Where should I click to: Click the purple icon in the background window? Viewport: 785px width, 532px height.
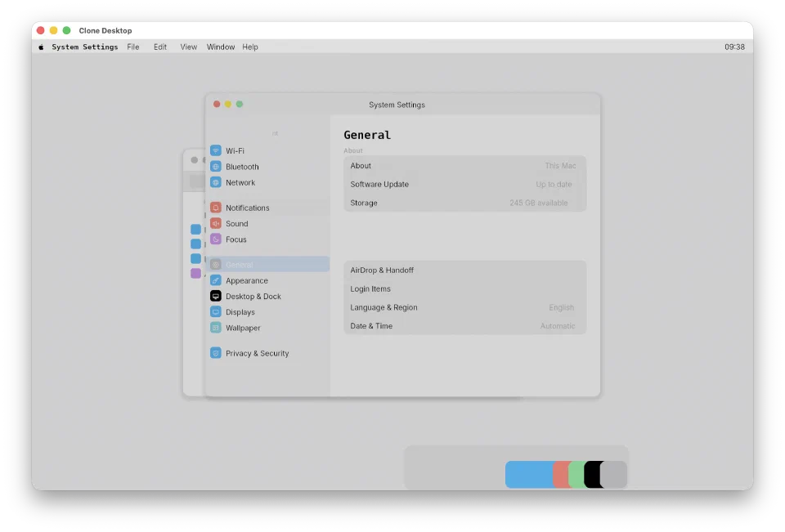(x=195, y=273)
